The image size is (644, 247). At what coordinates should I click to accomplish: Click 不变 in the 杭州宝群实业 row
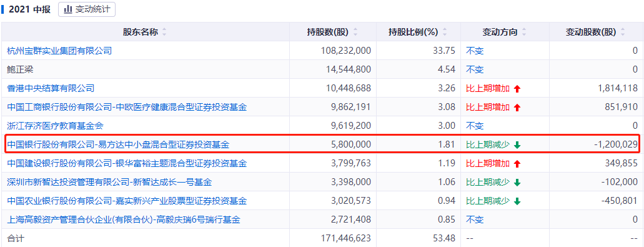tap(475, 51)
